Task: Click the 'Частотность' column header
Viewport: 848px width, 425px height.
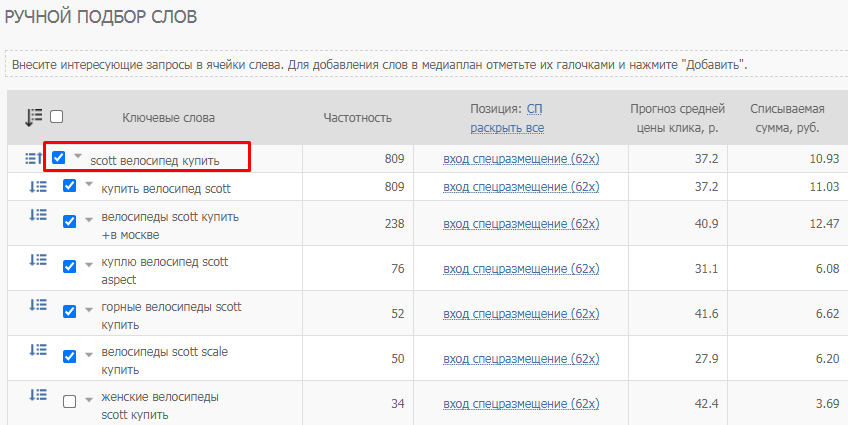Action: coord(357,118)
